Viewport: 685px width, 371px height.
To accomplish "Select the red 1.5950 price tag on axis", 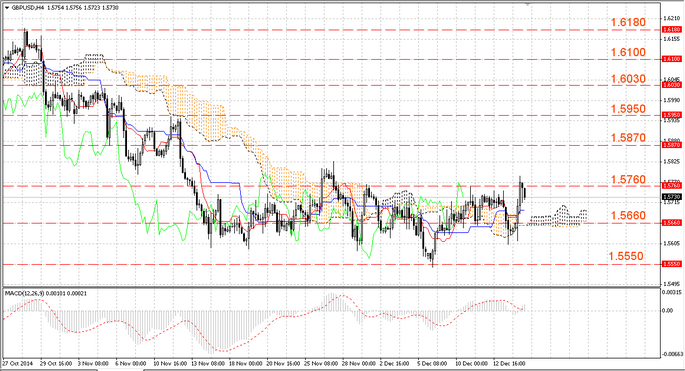I will [672, 115].
